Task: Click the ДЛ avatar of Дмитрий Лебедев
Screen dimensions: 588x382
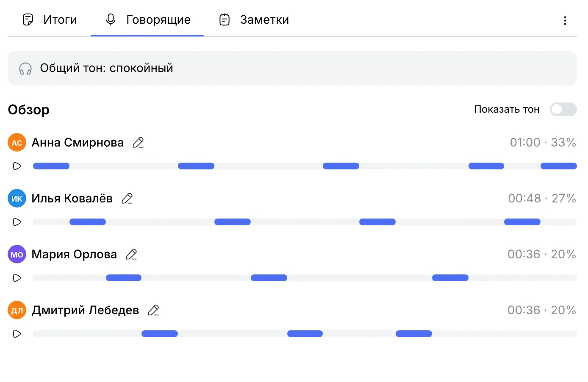Action: [x=17, y=310]
